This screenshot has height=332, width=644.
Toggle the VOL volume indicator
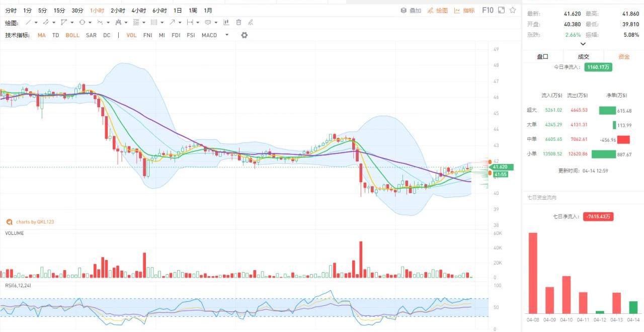point(131,35)
